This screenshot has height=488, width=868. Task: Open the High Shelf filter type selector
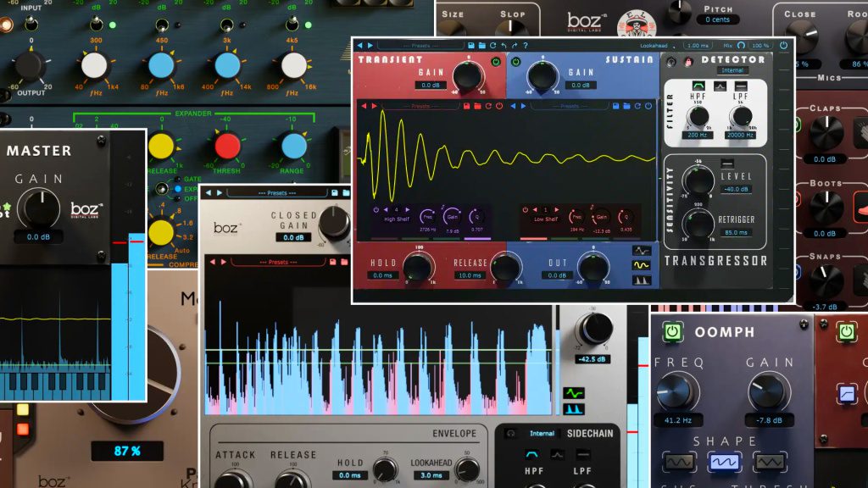396,219
